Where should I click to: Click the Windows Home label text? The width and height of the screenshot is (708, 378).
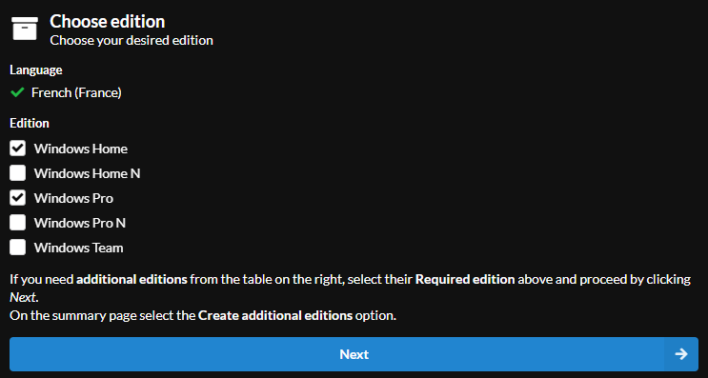(80, 149)
